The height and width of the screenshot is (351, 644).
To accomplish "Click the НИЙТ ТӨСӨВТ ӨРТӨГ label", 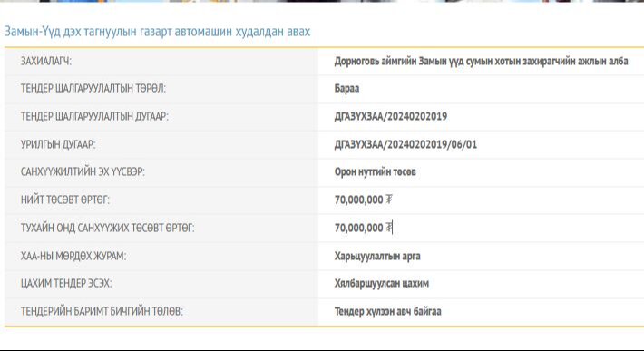I will click(x=65, y=200).
